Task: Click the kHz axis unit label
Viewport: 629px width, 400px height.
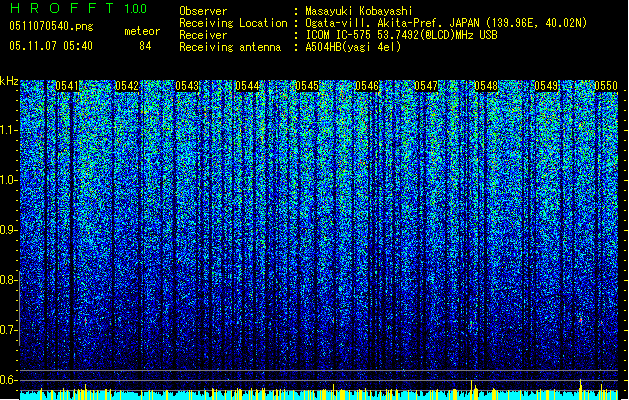Action: (x=9, y=81)
